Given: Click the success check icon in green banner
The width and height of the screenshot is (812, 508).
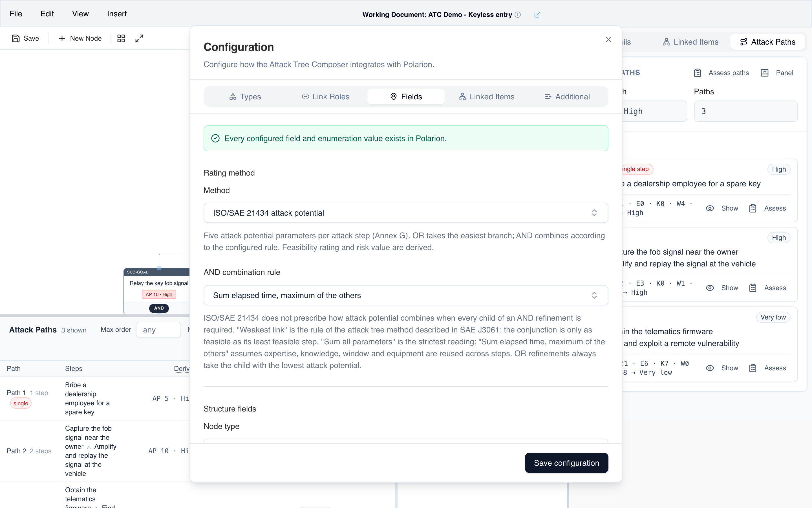Looking at the screenshot, I should pyautogui.click(x=215, y=138).
